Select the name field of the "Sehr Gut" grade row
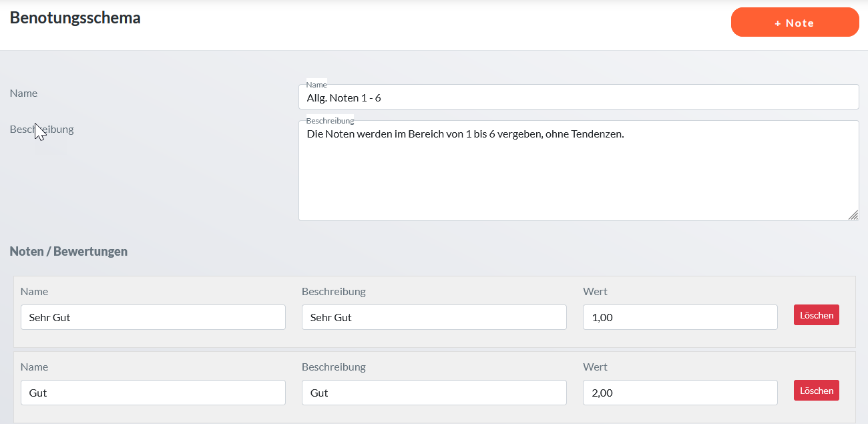868x424 pixels. pos(153,317)
